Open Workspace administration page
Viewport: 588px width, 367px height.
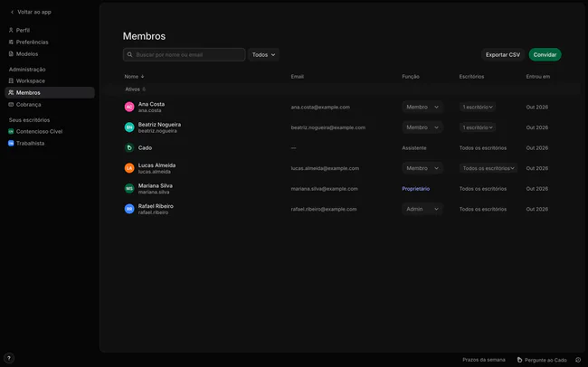(50, 80)
